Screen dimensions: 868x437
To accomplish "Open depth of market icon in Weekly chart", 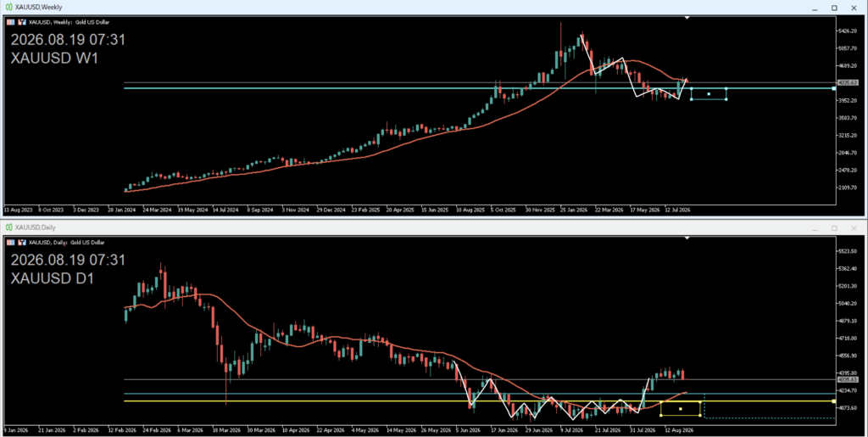I will [x=22, y=22].
